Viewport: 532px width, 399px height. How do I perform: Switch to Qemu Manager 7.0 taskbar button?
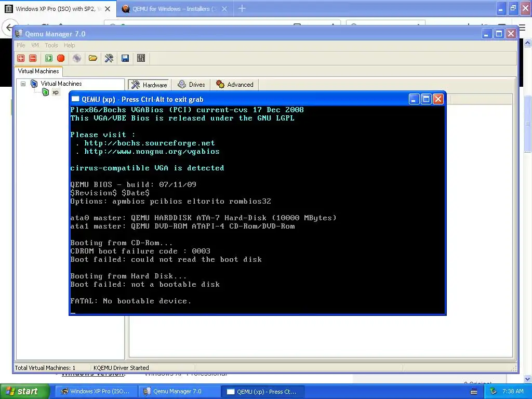[x=179, y=391]
